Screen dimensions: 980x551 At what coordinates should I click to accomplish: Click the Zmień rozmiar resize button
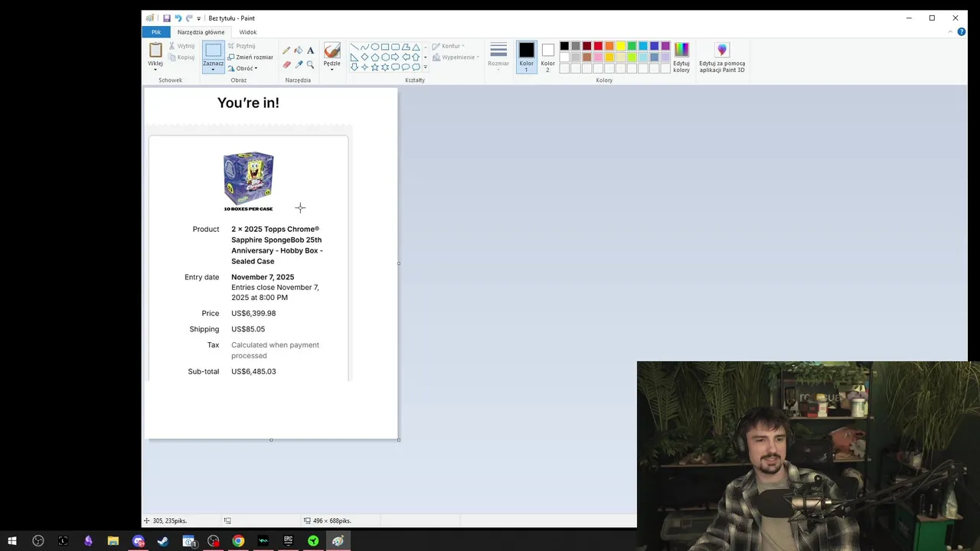(250, 57)
